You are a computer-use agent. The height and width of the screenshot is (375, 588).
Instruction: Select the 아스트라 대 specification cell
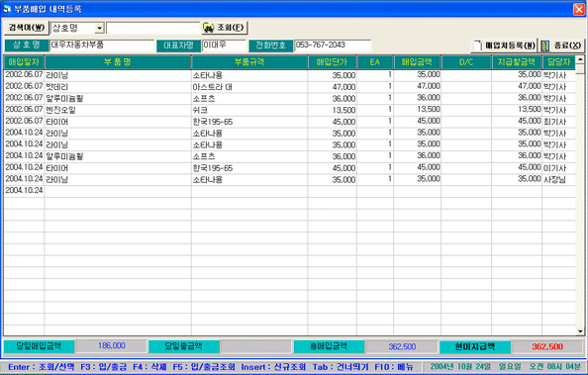click(249, 87)
